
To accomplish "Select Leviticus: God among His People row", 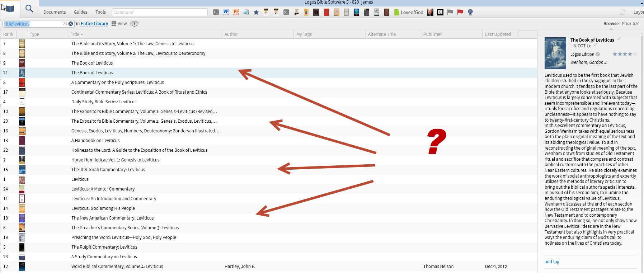I will 268,208.
